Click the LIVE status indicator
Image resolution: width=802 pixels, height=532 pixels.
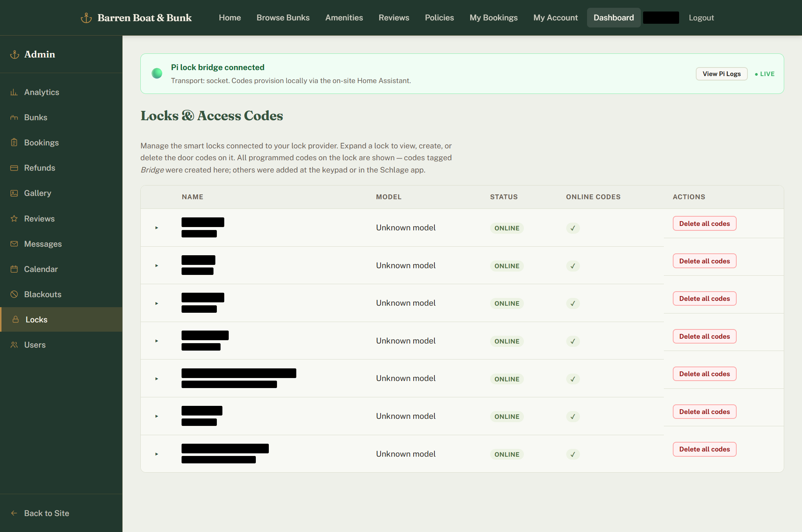pyautogui.click(x=764, y=74)
